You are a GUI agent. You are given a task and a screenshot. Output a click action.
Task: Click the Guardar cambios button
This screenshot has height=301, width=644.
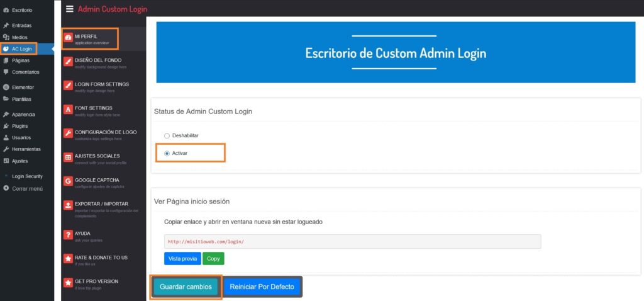186,287
